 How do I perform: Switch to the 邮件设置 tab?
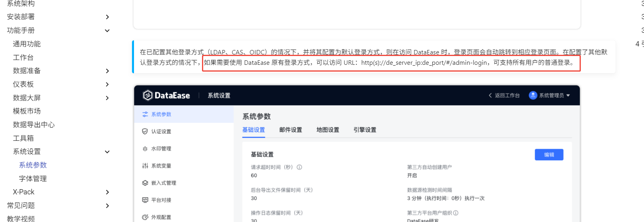tap(291, 130)
